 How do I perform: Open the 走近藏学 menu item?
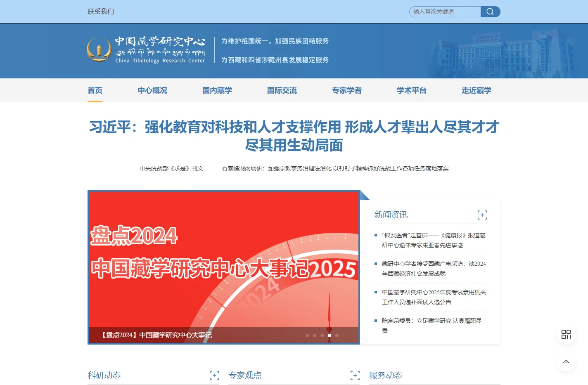coord(477,90)
